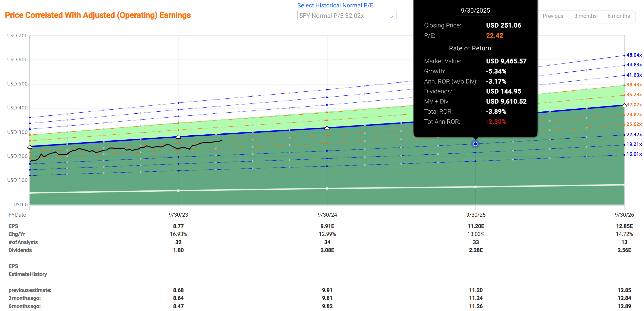Click the white dividend line dot at 9/30/24

click(x=327, y=188)
